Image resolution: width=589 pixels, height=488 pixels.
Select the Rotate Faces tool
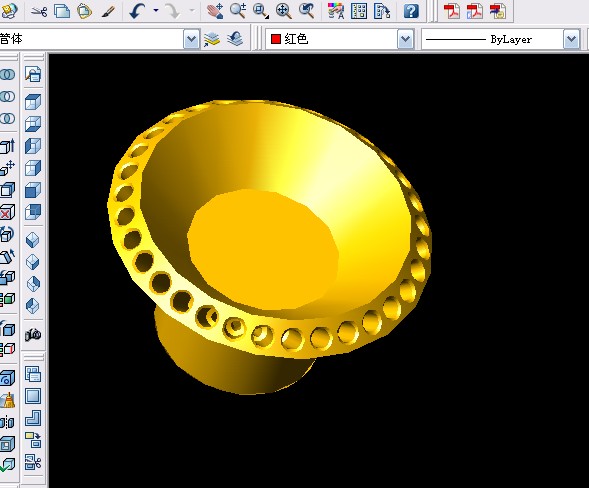pos(8,234)
